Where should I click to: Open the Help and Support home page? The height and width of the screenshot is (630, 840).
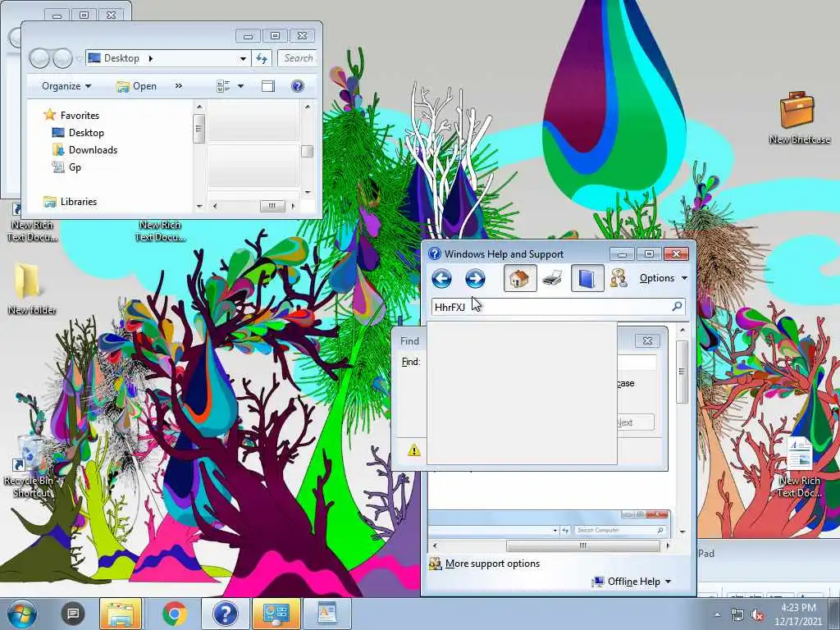pos(519,279)
